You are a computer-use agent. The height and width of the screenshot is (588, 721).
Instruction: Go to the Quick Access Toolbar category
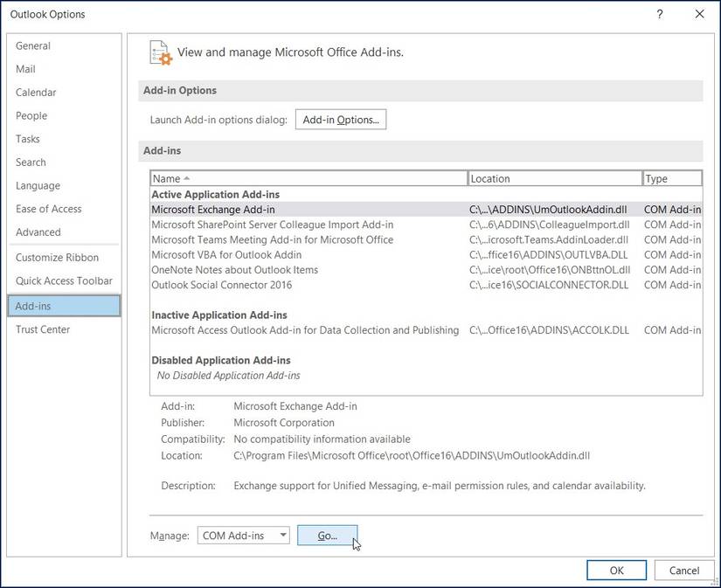[x=64, y=281]
